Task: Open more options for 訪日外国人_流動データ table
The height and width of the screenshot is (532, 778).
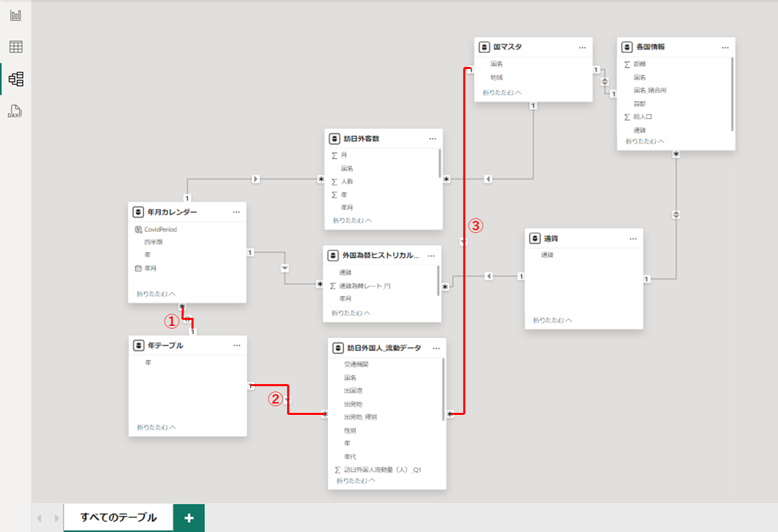Action: [x=436, y=349]
